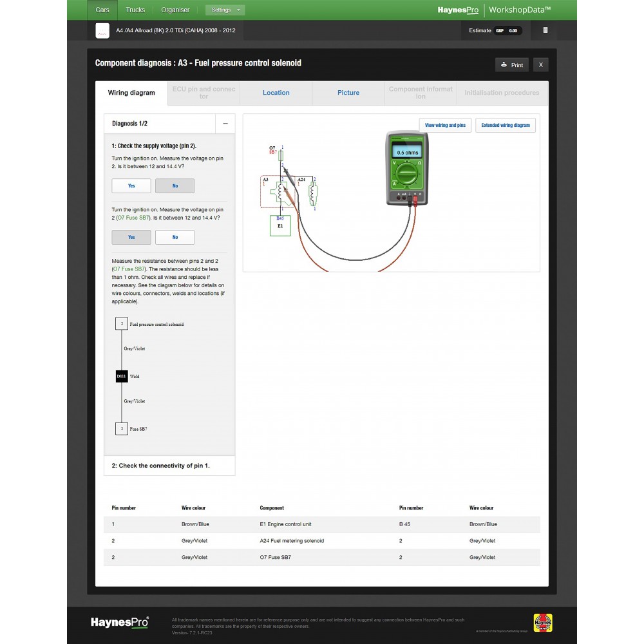This screenshot has width=644, height=644.
Task: Select No for the O7 Fuse SB7 voltage
Action: point(175,237)
